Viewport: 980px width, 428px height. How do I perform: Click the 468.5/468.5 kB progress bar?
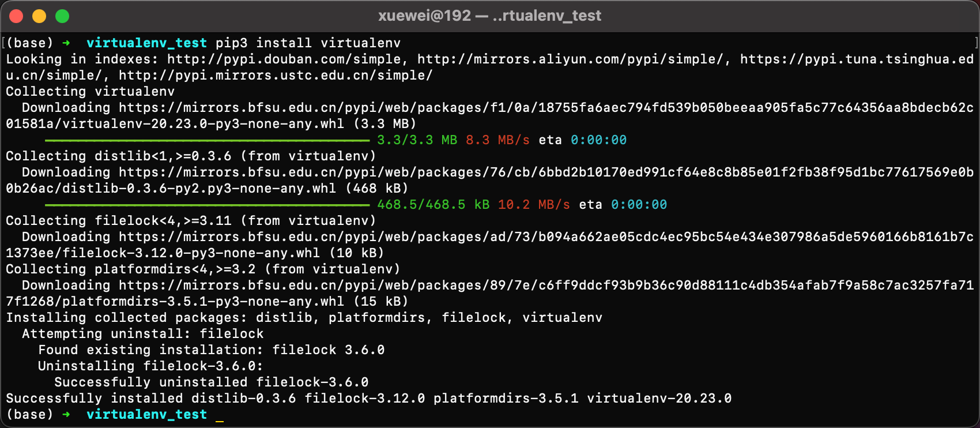click(x=207, y=205)
